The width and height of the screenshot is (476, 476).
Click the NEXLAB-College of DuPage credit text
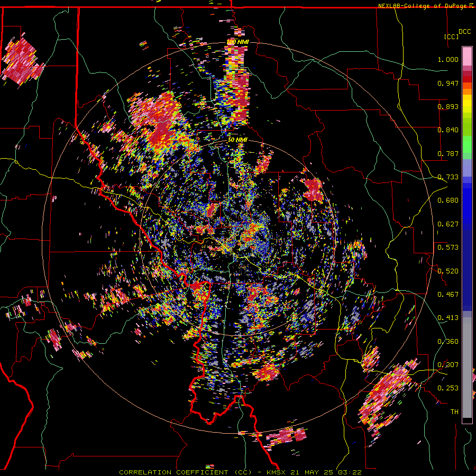422,6
